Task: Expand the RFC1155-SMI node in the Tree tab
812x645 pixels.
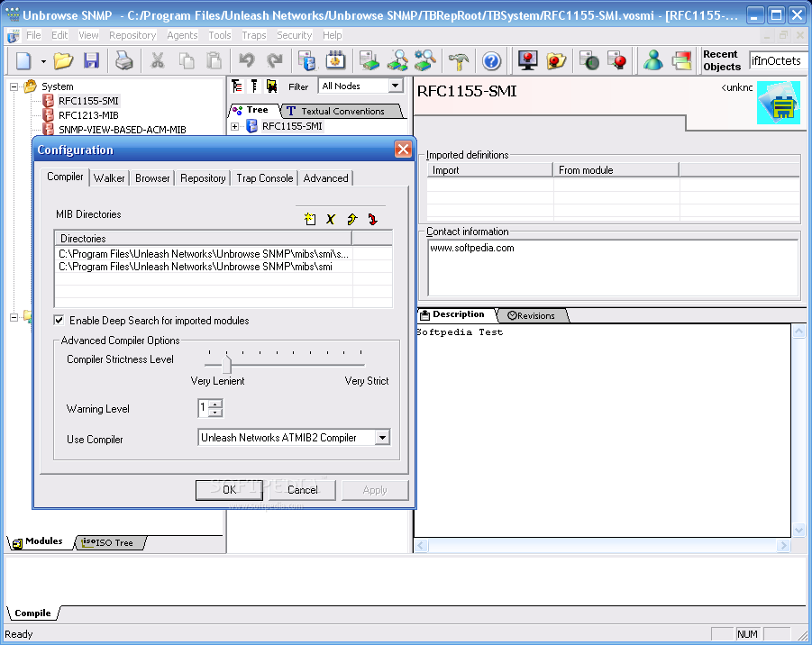Action: pos(234,126)
